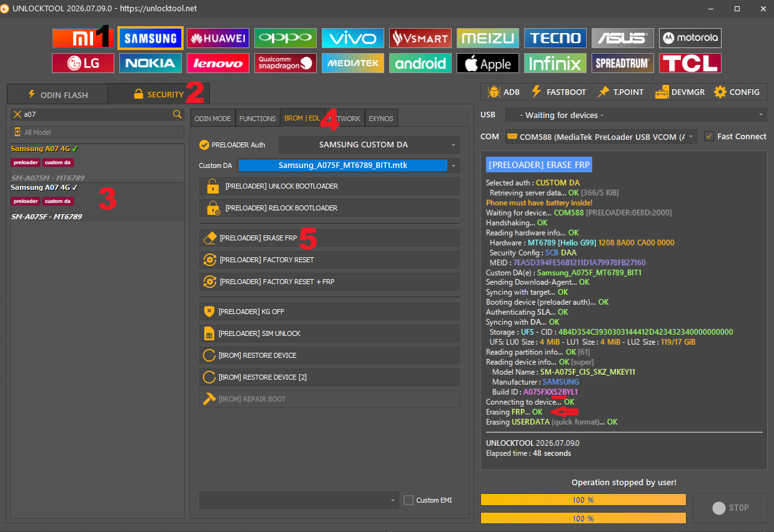The width and height of the screenshot is (774, 532).
Task: Open the EXYNOS tab
Action: (381, 119)
